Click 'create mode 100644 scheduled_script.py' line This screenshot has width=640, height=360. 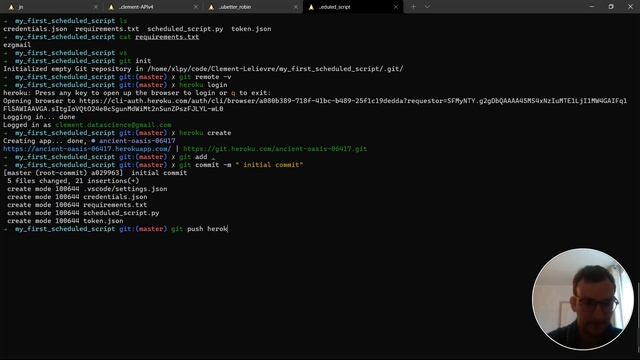(83, 213)
